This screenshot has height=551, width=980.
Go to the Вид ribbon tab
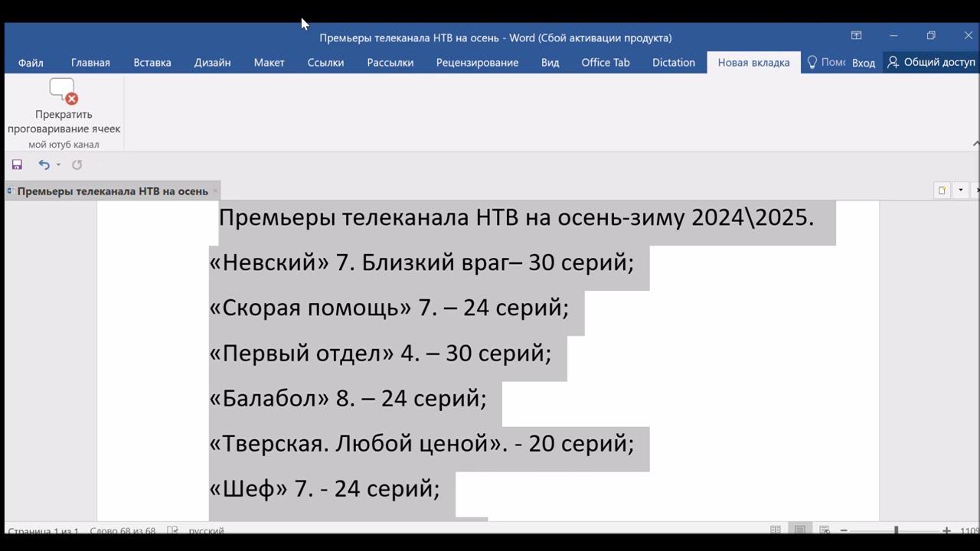point(550,63)
